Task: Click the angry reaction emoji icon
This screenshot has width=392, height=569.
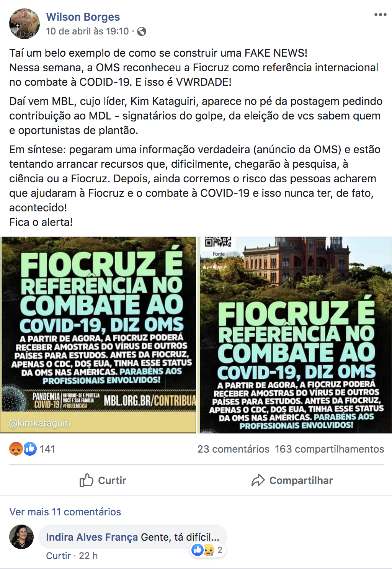Action: (x=16, y=449)
